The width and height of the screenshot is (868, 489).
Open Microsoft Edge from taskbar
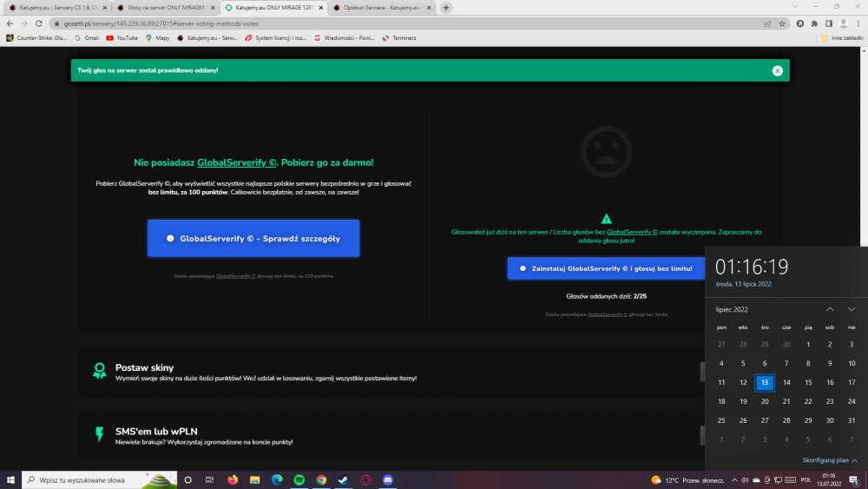pyautogui.click(x=277, y=480)
